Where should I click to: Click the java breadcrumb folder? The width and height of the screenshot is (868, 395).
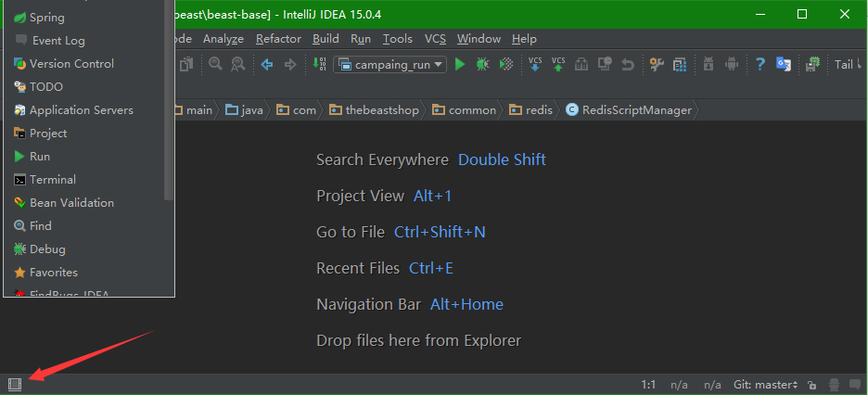pos(245,110)
